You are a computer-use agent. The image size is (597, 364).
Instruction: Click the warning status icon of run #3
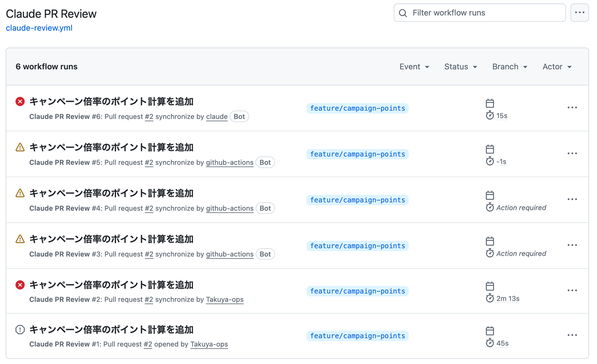[x=20, y=239]
